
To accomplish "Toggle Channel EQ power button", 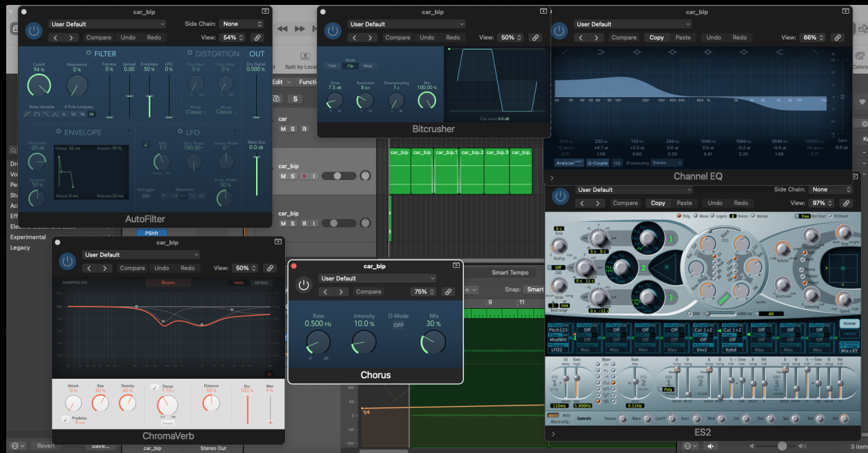I will click(x=560, y=30).
